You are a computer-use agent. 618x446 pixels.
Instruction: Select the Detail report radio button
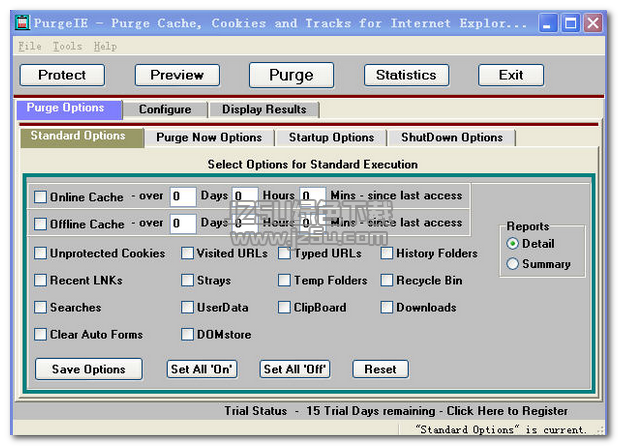[x=512, y=244]
